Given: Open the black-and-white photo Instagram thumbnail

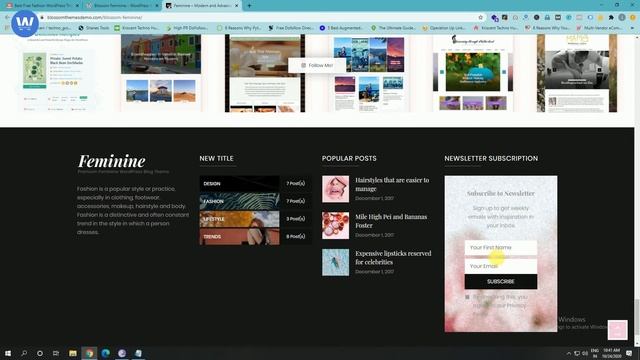Looking at the screenshot, I should 577,73.
